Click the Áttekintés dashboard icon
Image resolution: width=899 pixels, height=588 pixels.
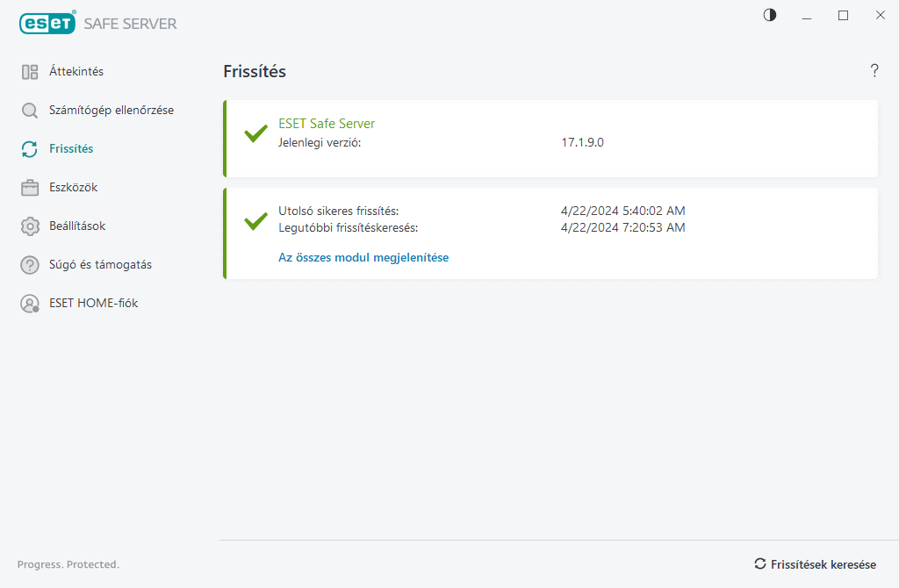click(30, 72)
